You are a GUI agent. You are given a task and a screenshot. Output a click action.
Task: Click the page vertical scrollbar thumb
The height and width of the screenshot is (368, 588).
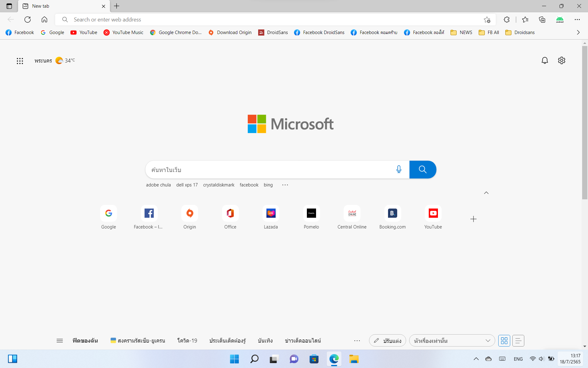point(584,123)
